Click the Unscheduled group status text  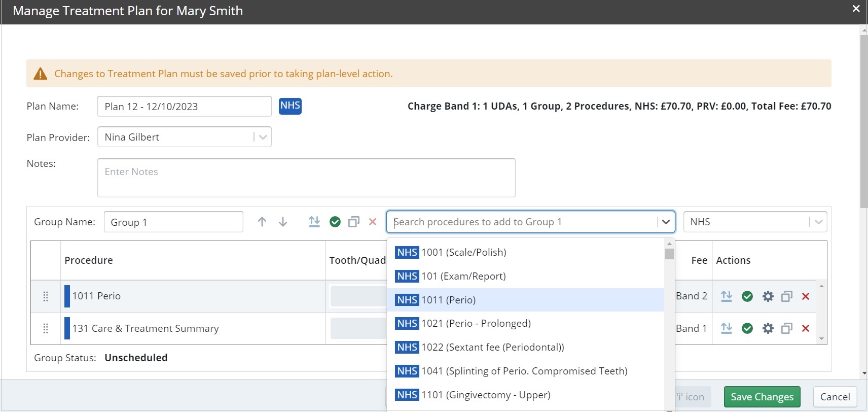[x=136, y=358]
